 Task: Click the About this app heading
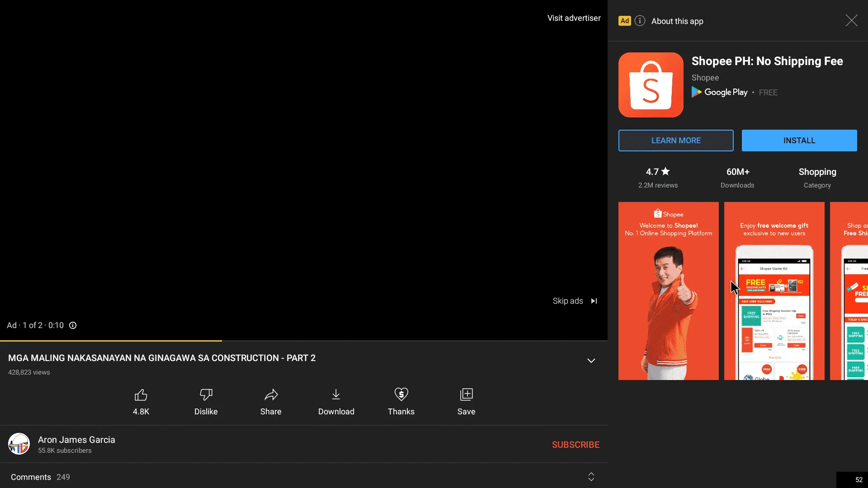coord(677,21)
